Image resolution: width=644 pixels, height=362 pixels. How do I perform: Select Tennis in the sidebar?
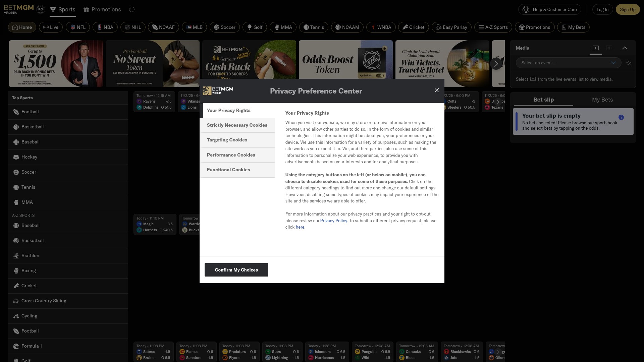68,187
